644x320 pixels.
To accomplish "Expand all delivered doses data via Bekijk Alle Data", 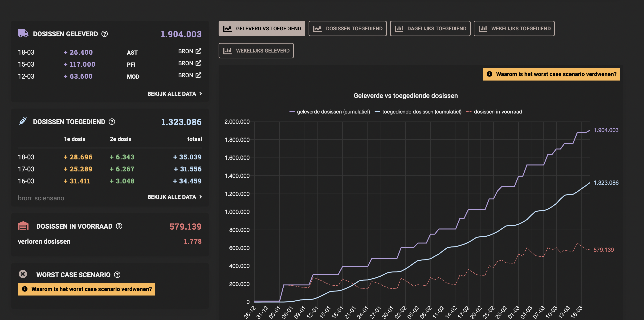I will pos(174,94).
